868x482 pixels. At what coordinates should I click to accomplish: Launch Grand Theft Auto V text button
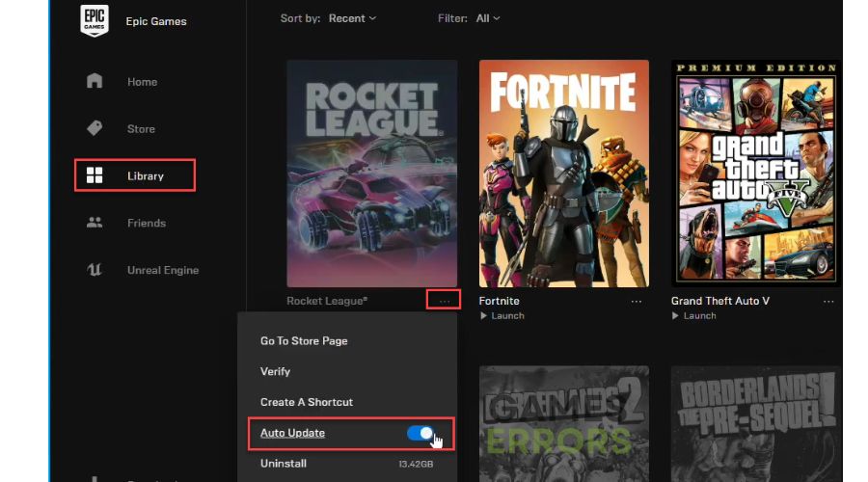click(x=700, y=316)
